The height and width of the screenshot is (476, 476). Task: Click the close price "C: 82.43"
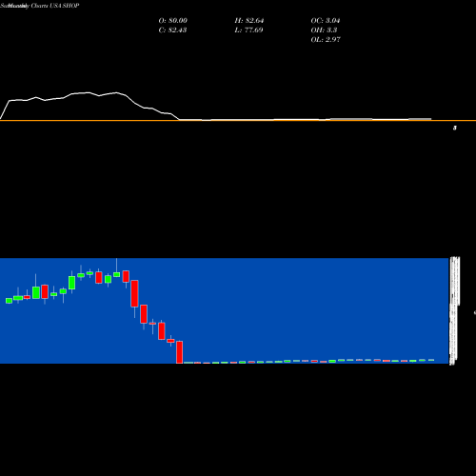pyautogui.click(x=172, y=30)
